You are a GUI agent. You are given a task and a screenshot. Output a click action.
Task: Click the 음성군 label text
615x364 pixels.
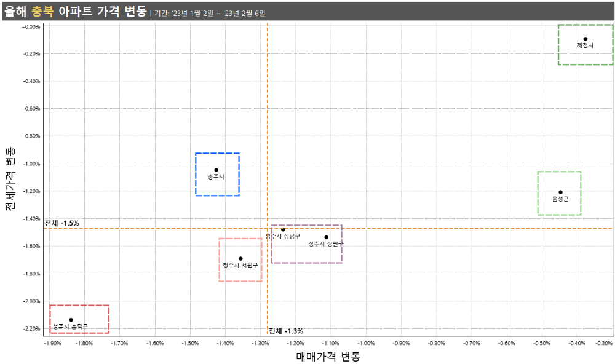coord(560,199)
